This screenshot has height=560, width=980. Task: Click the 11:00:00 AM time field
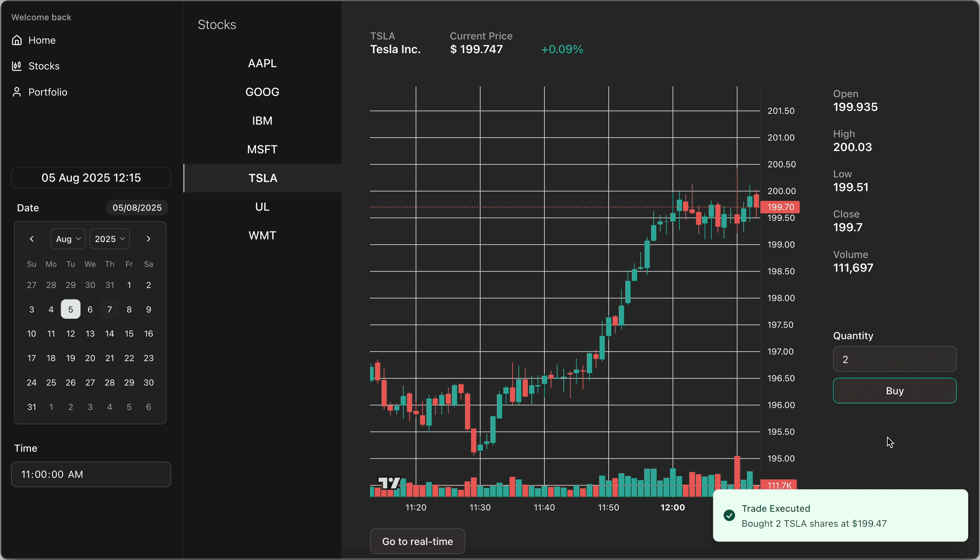[x=91, y=474]
